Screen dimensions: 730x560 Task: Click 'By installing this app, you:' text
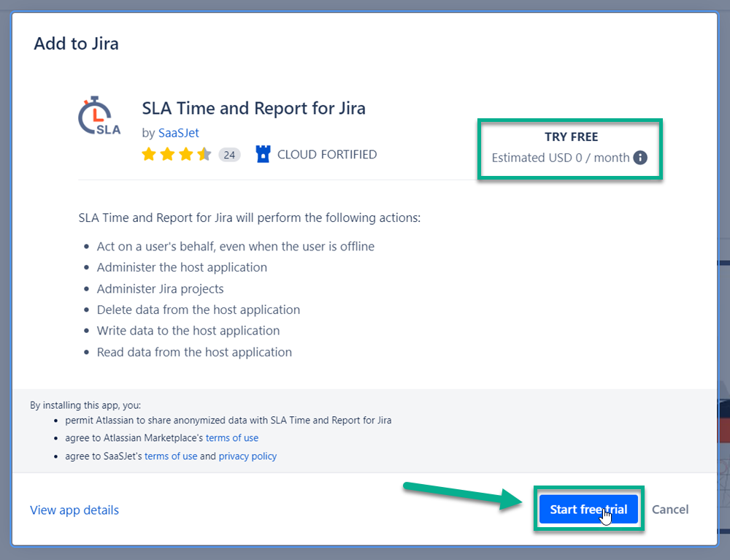[85, 405]
